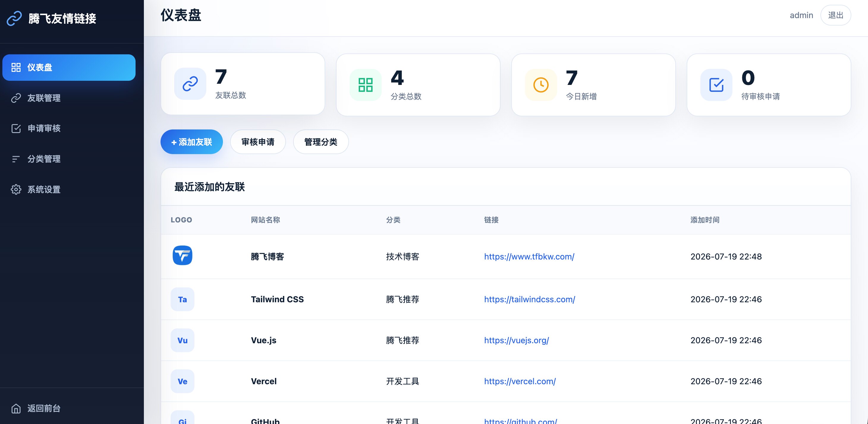868x424 pixels.
Task: Click the Vue.js site name cell
Action: click(263, 340)
